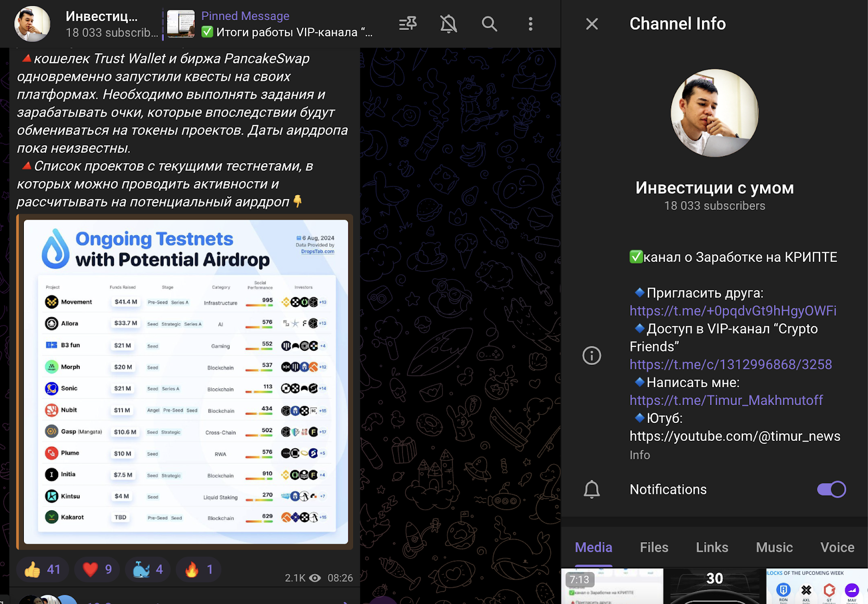Click the "18 033 subscribers" text in Channel Info
The image size is (868, 604).
[x=714, y=206]
